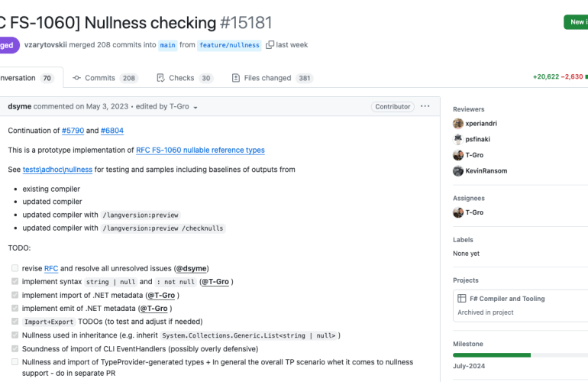Open the RFC FS-1060 nullable reference types link
This screenshot has width=588, height=382.
pos(200,150)
